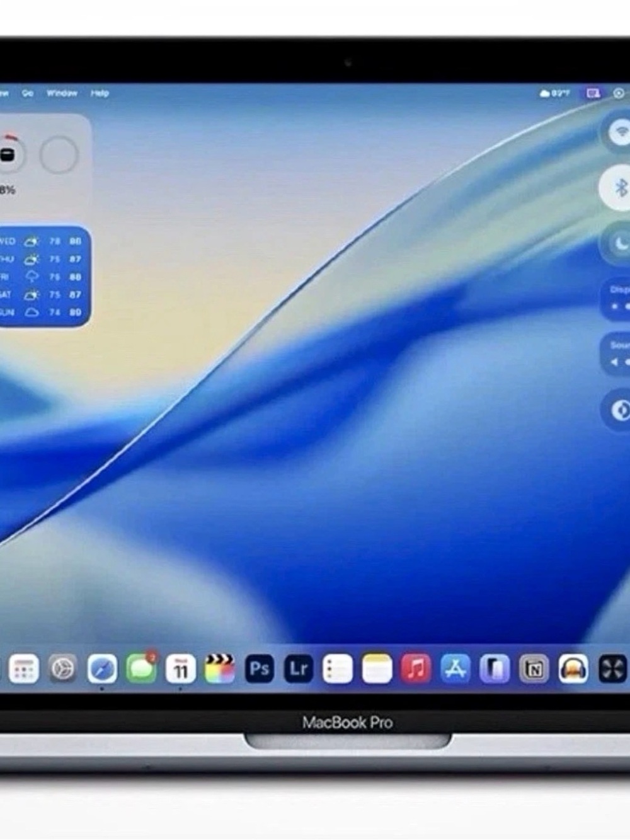Click the weather status in menu bar
Image resolution: width=630 pixels, height=840 pixels.
(554, 93)
